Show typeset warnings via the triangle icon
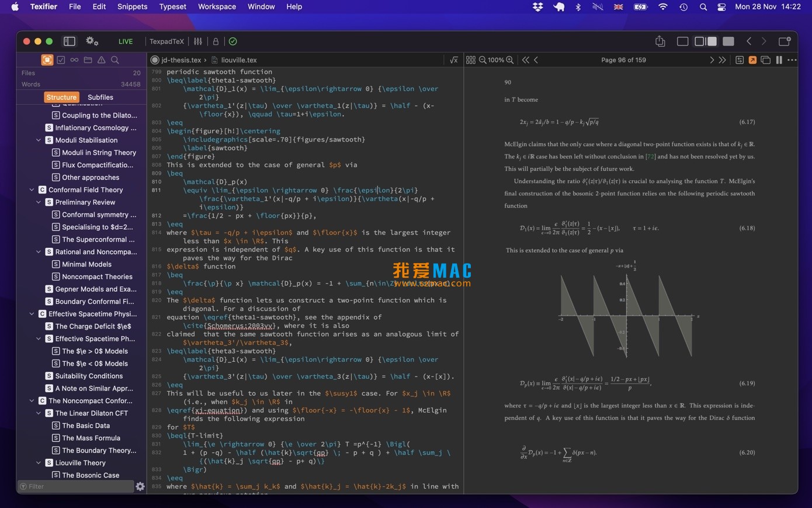This screenshot has height=508, width=812. pos(101,60)
